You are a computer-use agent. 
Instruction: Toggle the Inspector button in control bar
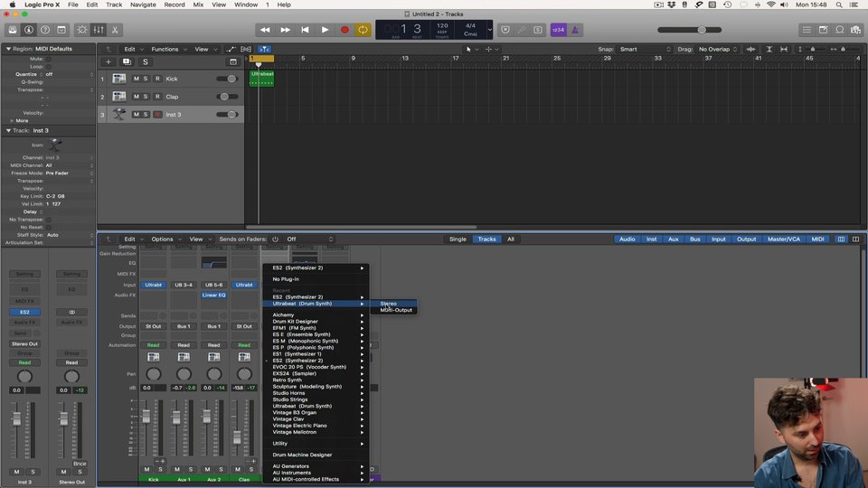coord(29,30)
